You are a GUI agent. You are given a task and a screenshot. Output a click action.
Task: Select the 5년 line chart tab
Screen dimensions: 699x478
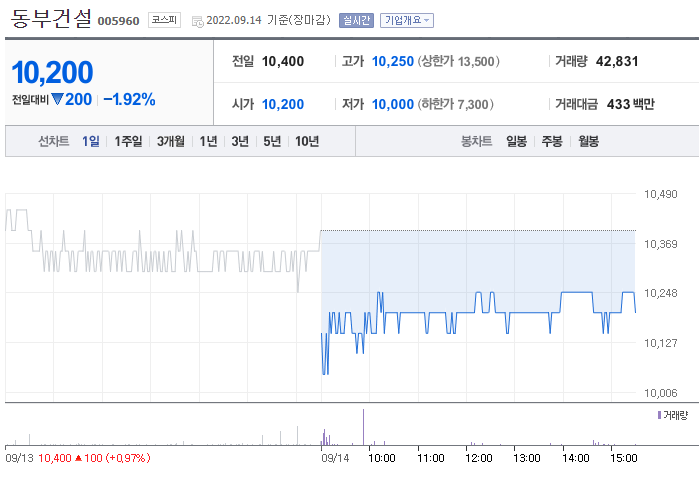[272, 141]
